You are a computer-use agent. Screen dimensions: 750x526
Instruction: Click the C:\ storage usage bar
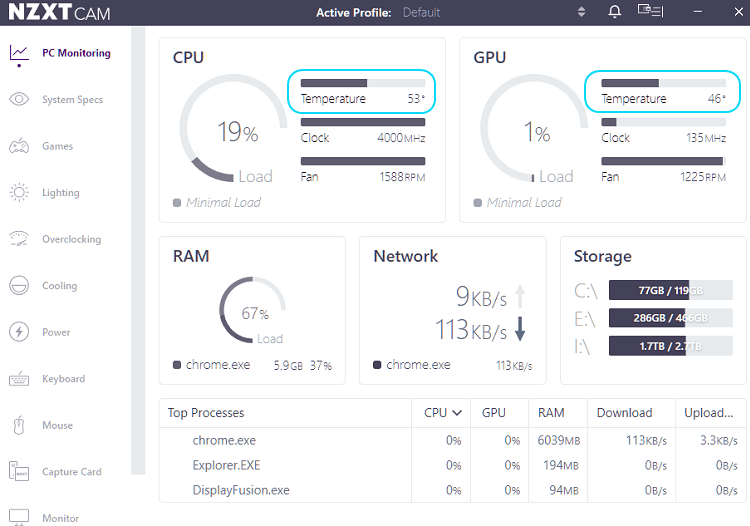point(671,290)
